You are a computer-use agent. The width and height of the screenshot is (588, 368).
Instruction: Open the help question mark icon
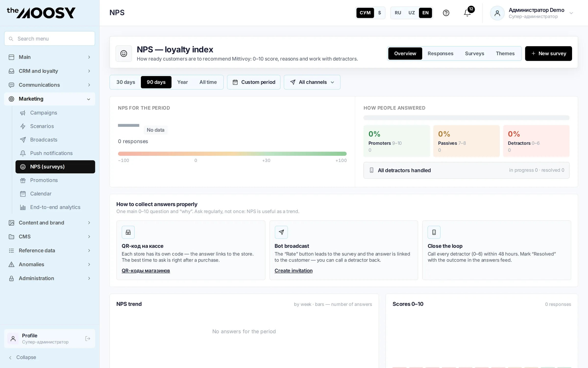point(446,13)
